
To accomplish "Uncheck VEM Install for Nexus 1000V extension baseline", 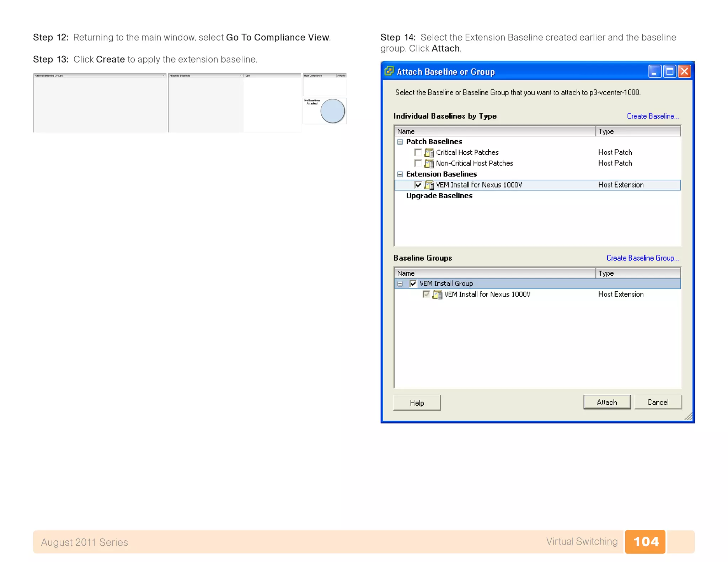I will [x=418, y=185].
